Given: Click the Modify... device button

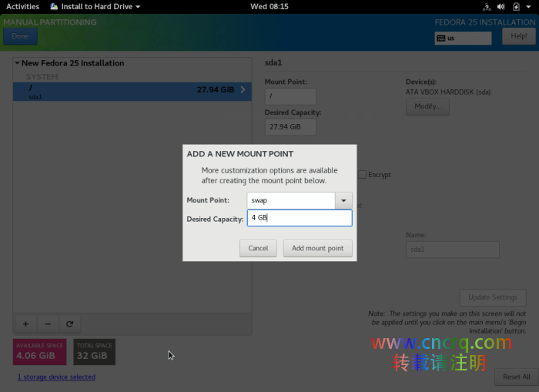Looking at the screenshot, I should (427, 106).
